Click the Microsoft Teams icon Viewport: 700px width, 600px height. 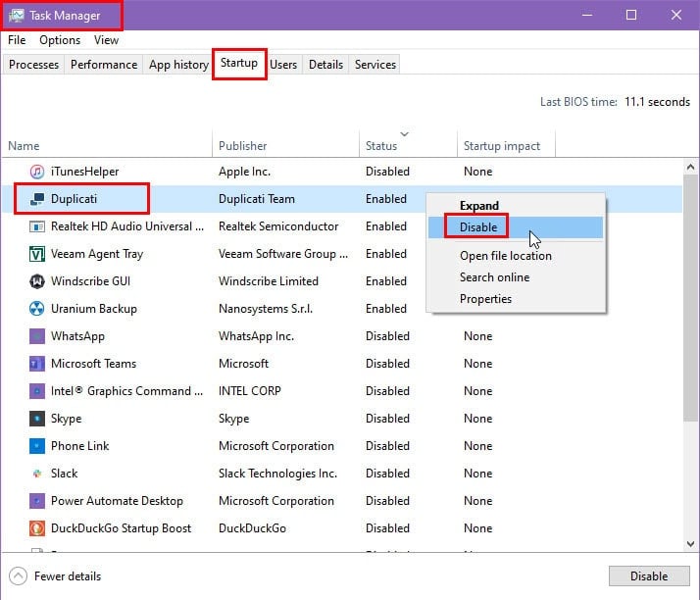(36, 364)
